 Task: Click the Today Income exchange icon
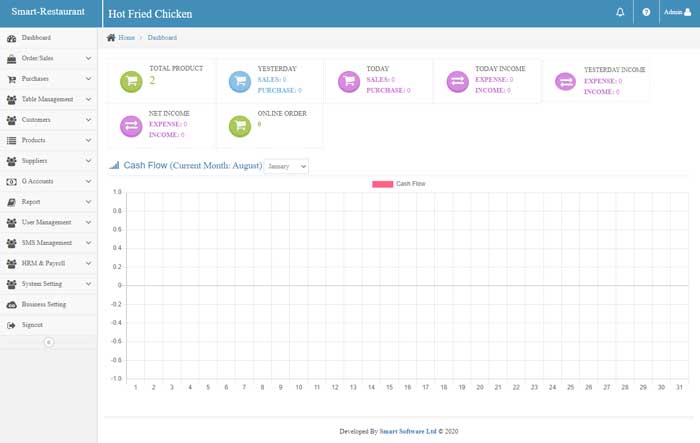[457, 81]
